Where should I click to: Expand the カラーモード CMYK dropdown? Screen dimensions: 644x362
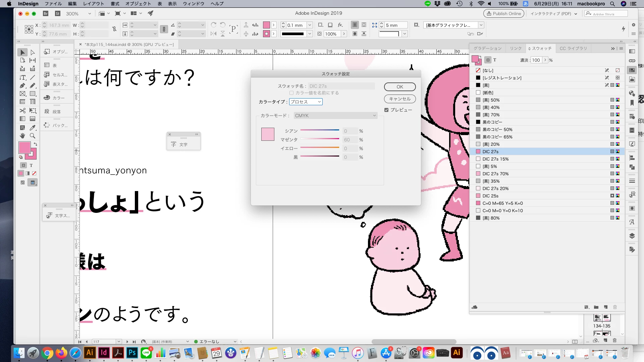(335, 116)
